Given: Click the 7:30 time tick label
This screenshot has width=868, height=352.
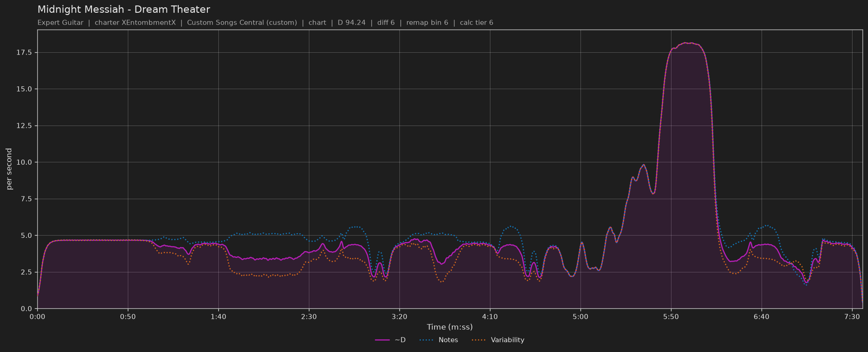Looking at the screenshot, I should (852, 317).
